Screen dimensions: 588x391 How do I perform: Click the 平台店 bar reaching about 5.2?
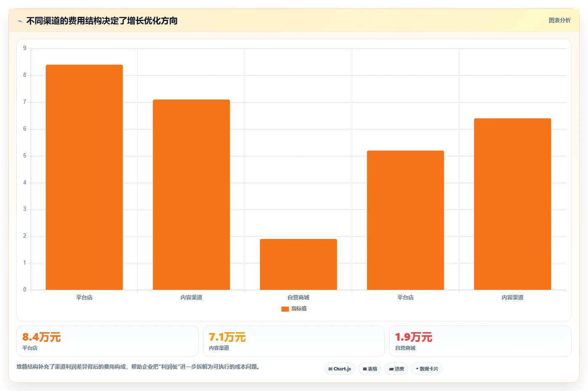tap(406, 220)
